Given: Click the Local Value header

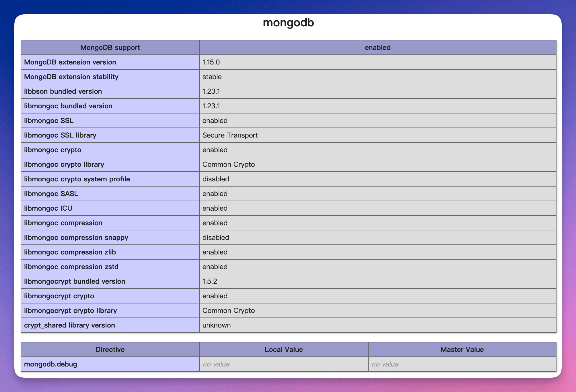Looking at the screenshot, I should [284, 350].
